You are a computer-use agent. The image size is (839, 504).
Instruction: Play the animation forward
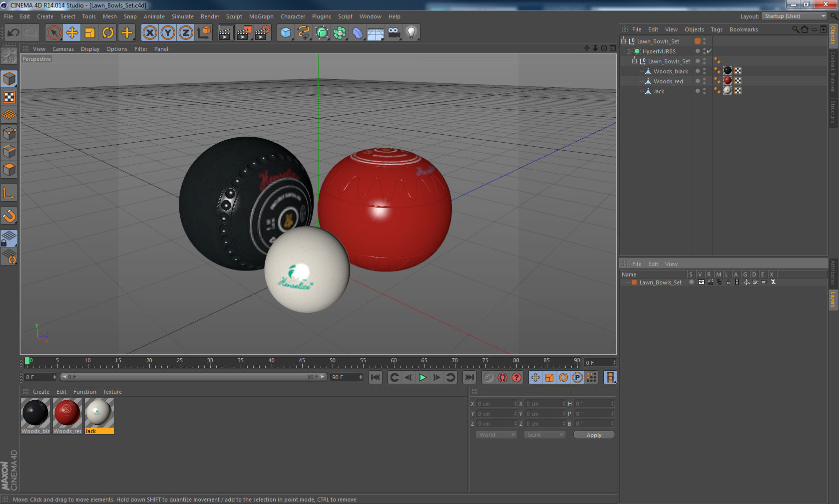point(422,377)
